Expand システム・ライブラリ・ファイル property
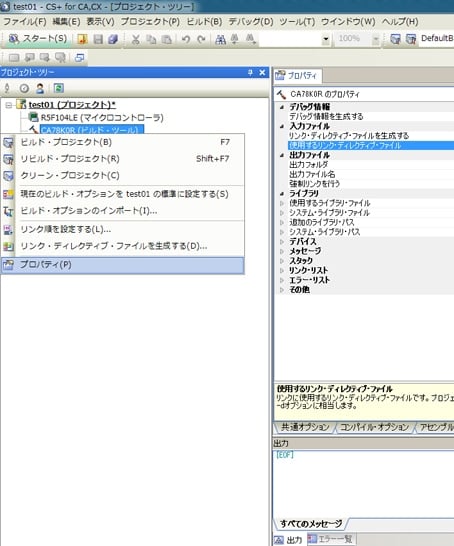The height and width of the screenshot is (546, 454). point(282,213)
